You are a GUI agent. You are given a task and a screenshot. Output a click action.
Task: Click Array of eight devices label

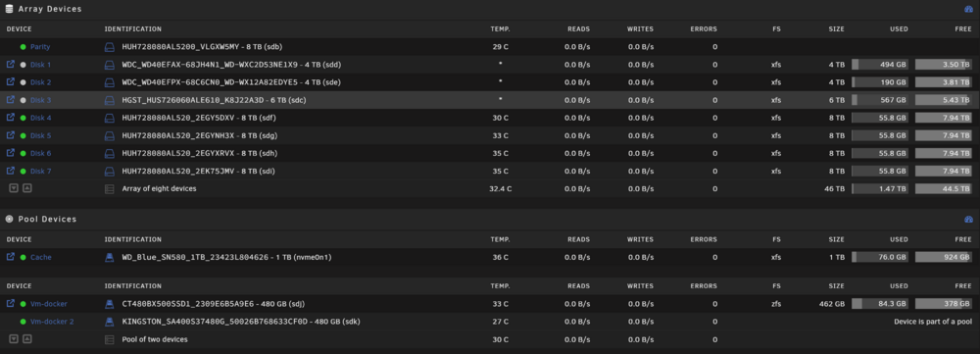click(x=159, y=188)
